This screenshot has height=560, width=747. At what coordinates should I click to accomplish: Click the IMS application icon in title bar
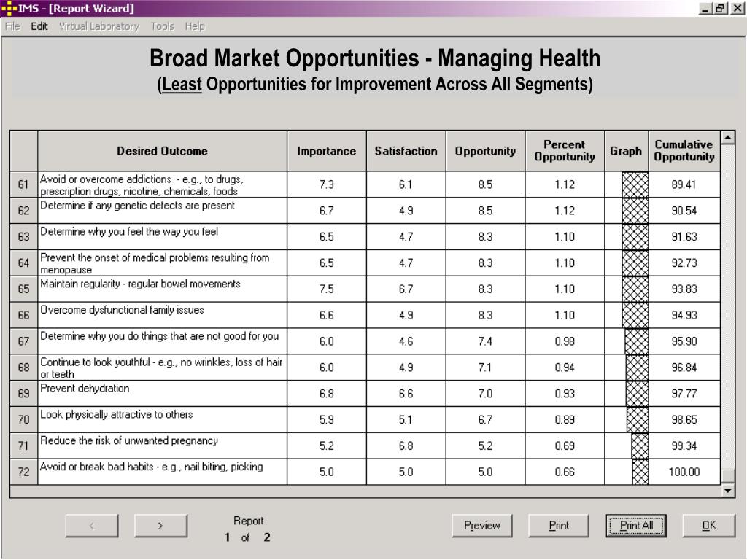[9, 8]
